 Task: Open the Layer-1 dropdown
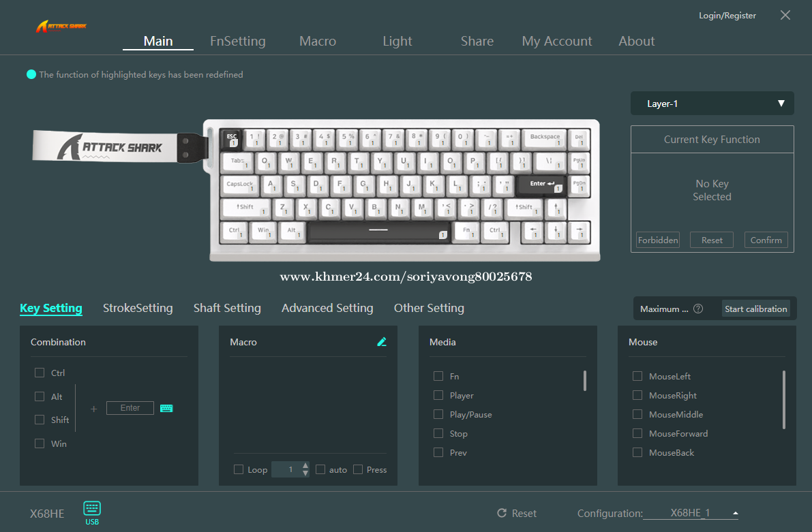pyautogui.click(x=712, y=104)
